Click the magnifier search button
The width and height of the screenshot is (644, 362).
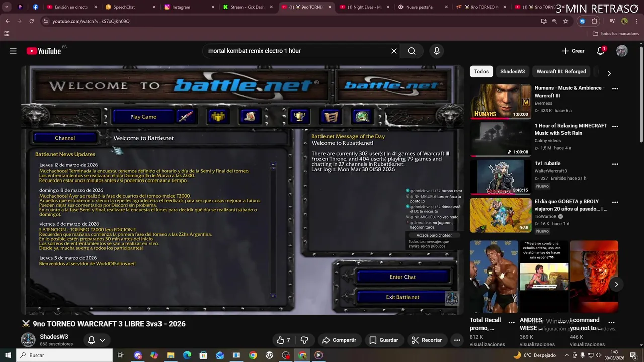(412, 51)
